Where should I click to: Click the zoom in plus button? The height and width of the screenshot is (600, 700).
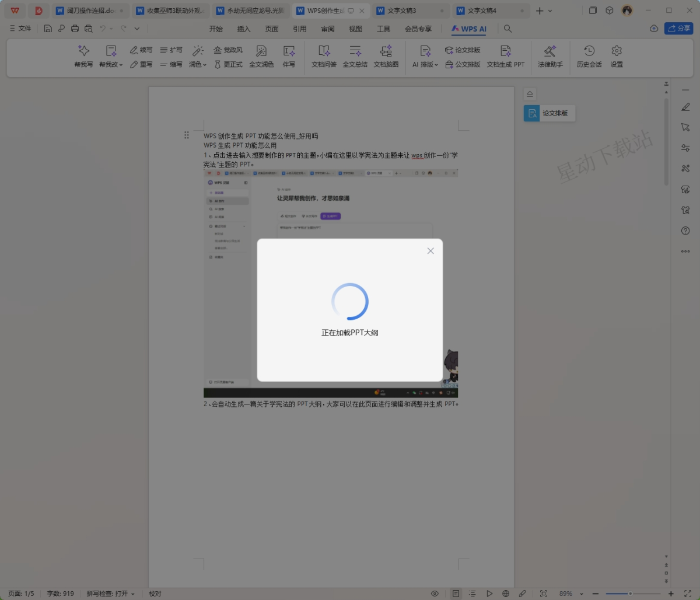(x=671, y=594)
